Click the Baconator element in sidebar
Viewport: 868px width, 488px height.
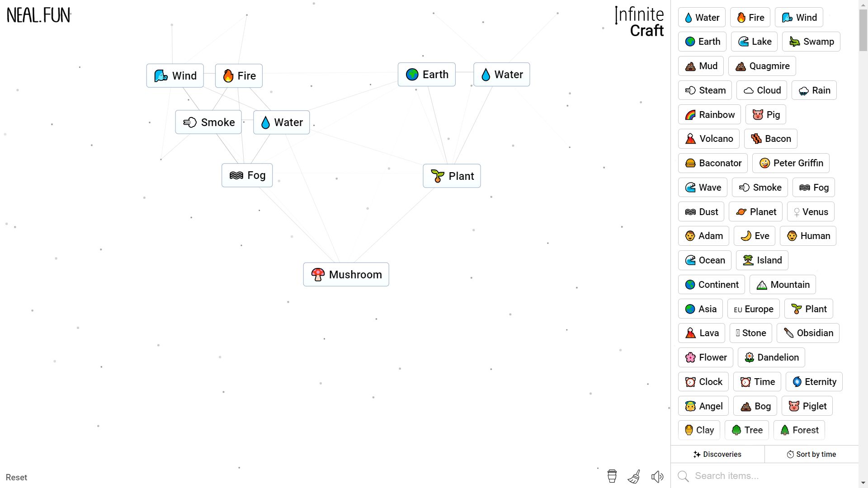click(x=713, y=163)
